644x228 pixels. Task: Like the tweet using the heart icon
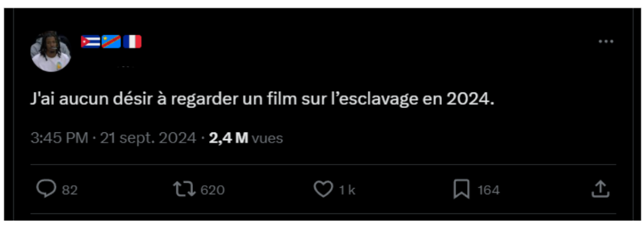click(323, 190)
